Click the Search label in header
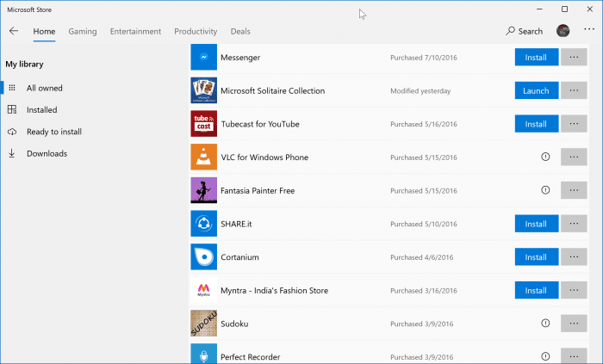This screenshot has width=603, height=364. (x=531, y=32)
